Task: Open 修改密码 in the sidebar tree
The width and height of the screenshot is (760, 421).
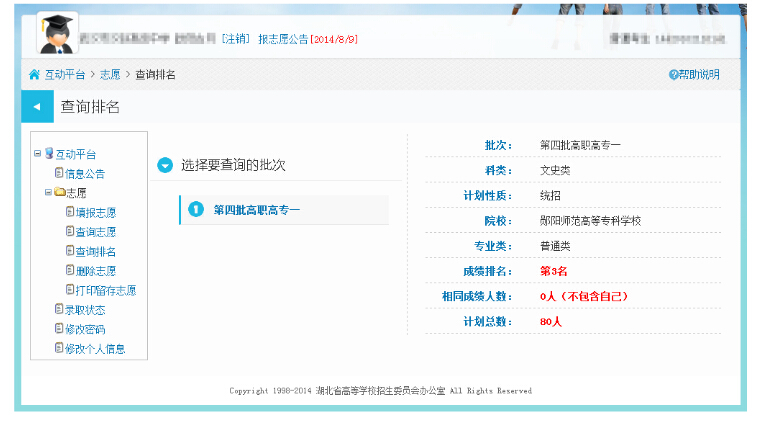Action: (85, 329)
